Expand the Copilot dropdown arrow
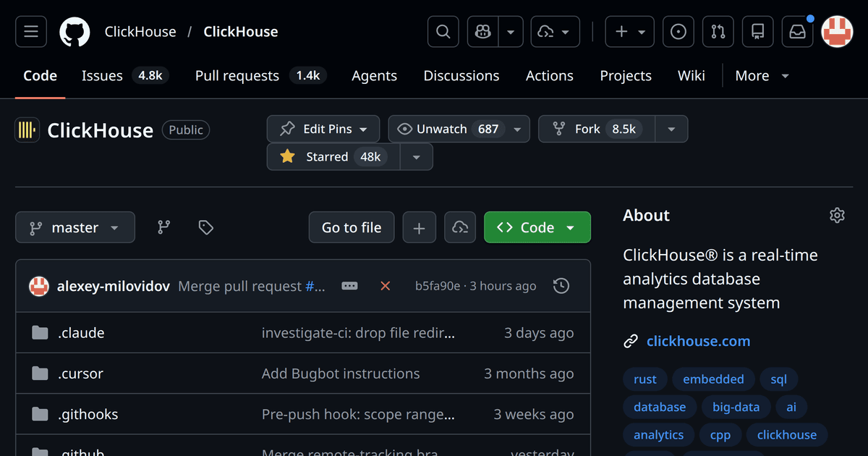This screenshot has height=456, width=868. (x=511, y=32)
